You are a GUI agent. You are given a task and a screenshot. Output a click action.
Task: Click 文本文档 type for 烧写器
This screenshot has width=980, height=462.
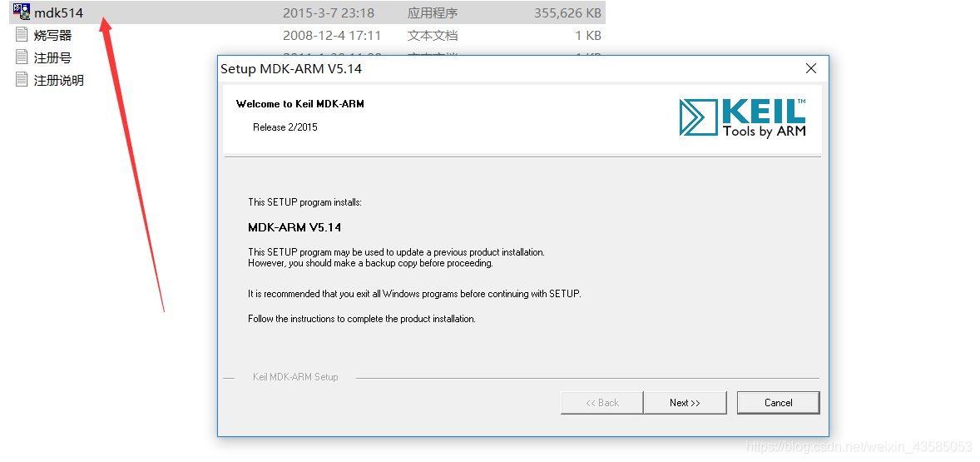[x=433, y=36]
